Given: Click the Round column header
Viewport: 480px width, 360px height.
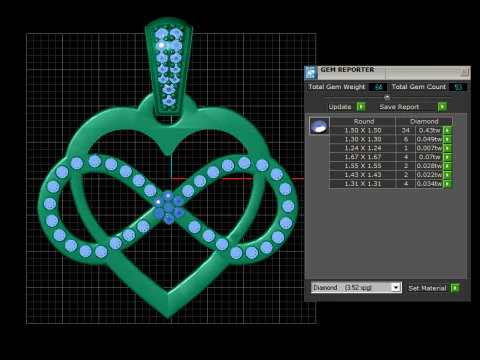Looking at the screenshot, I should [x=363, y=121].
